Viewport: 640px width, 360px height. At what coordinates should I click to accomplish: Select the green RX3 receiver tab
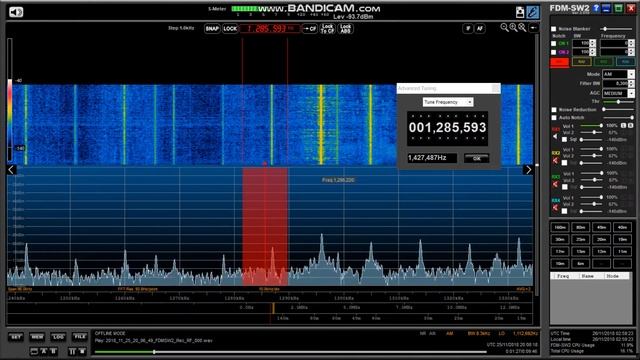[604, 62]
